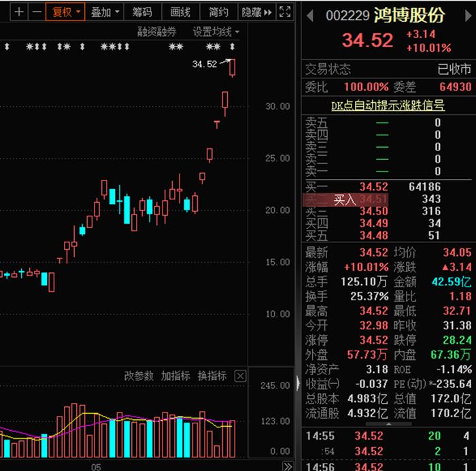Click 换指标 to switch indicator

pos(212,376)
